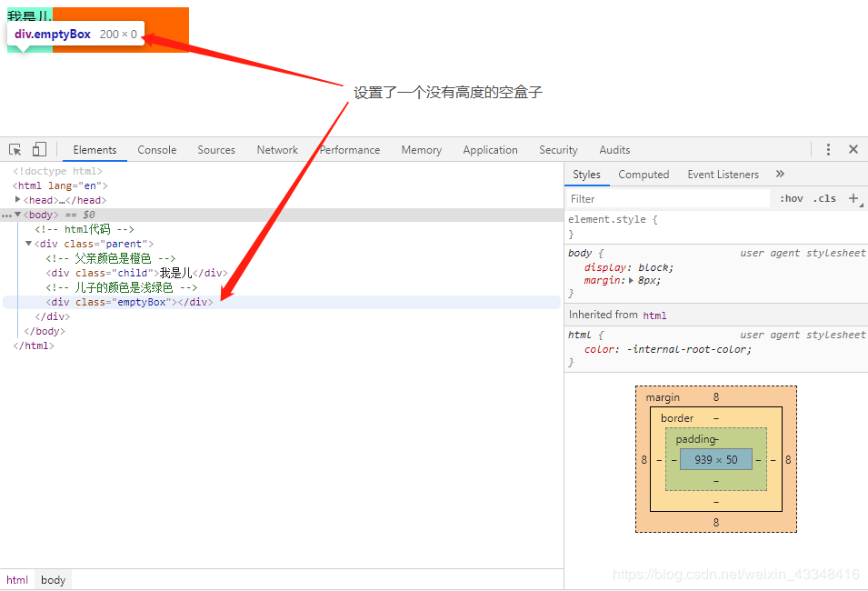Expand the head element node
Screen dimensions: 868x591
click(17, 199)
